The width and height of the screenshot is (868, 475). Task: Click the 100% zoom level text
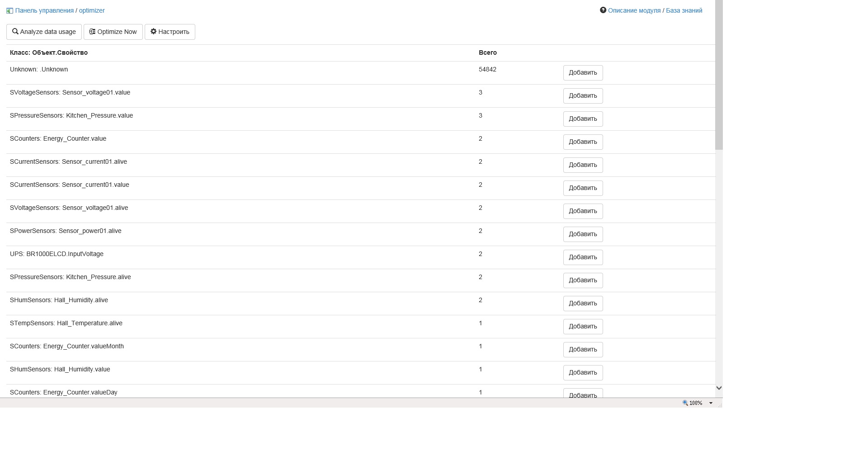click(696, 403)
